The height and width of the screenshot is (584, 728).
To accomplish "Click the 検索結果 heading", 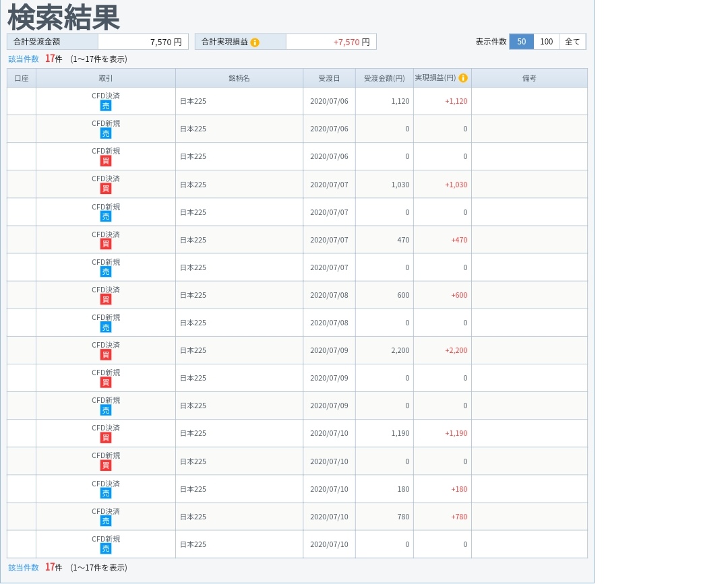I will pos(63,18).
